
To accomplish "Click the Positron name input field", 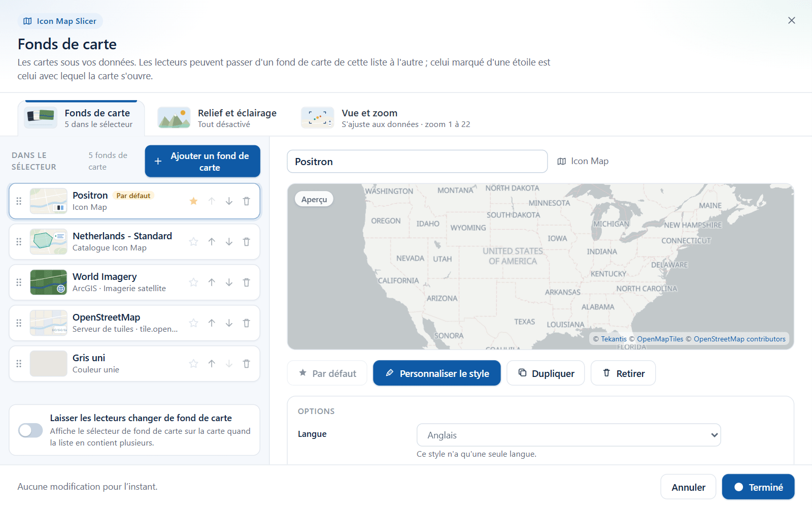I will tap(417, 162).
